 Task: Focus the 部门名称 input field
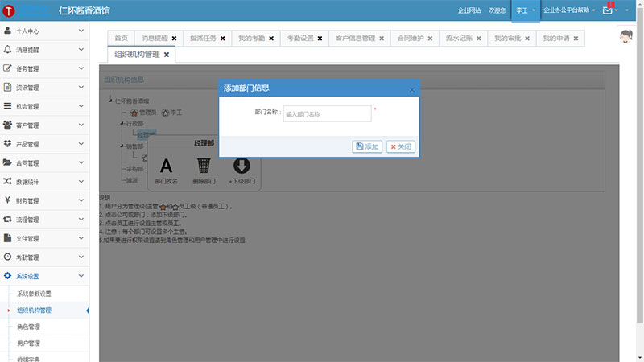tap(327, 114)
